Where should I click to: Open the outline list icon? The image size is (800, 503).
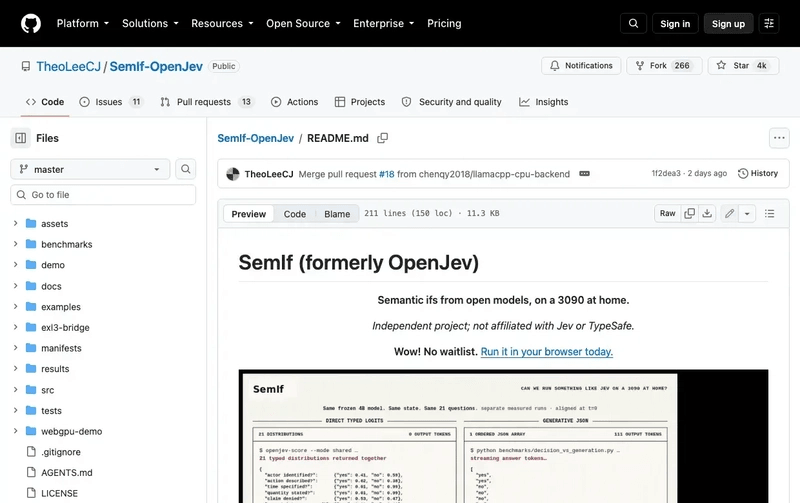point(769,214)
